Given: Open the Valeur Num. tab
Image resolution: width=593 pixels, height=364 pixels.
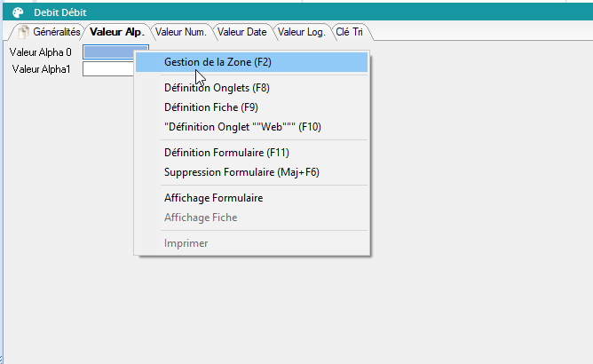Looking at the screenshot, I should [181, 32].
